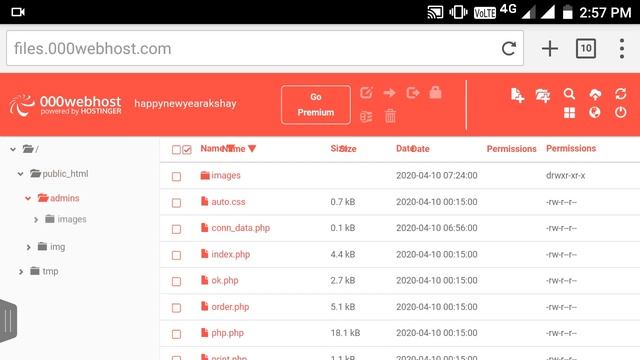Check the box for ok.php
Viewport: 640px width, 360px height.
click(176, 281)
